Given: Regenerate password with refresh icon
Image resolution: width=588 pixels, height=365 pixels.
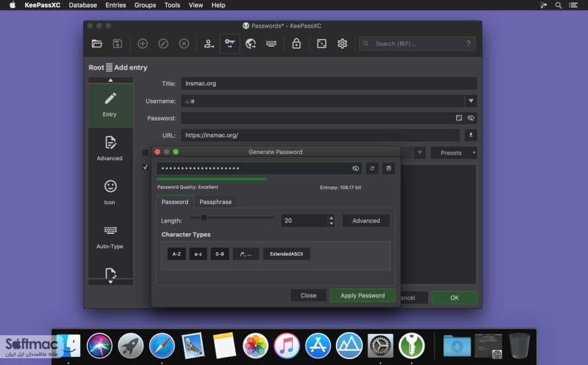Looking at the screenshot, I should click(372, 168).
